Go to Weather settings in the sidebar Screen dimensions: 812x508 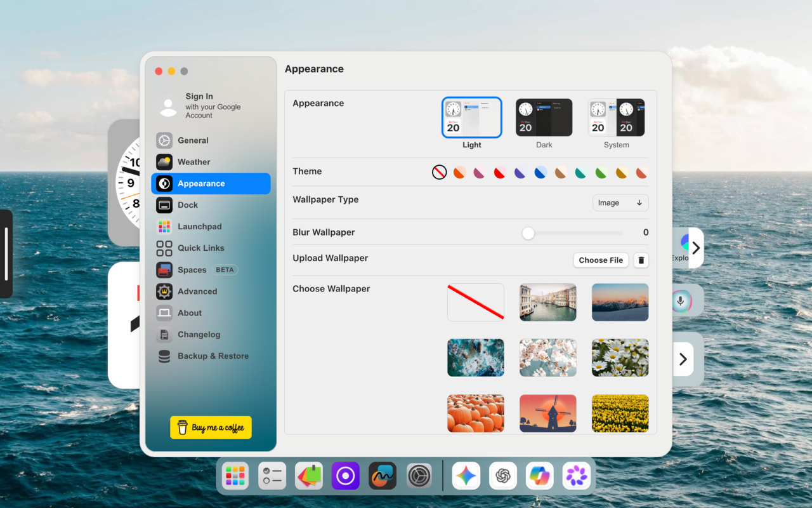[211, 162]
